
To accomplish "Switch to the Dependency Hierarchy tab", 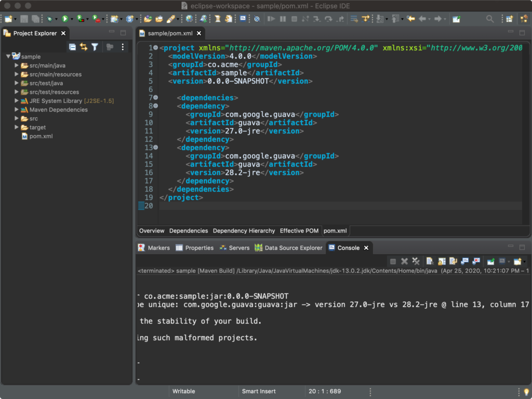I will 244,231.
